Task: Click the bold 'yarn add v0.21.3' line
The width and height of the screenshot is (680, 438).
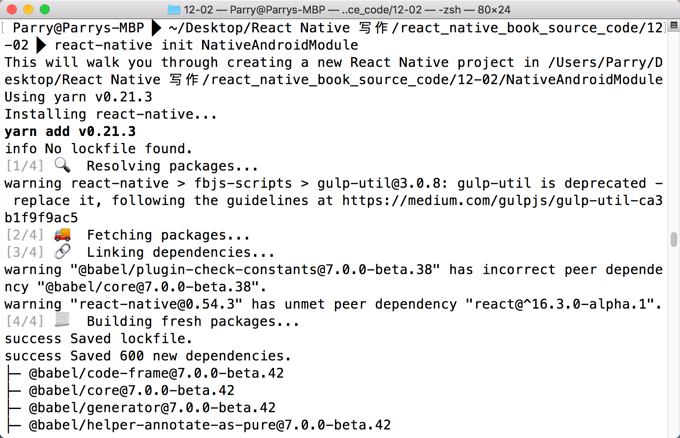Action: [x=70, y=131]
